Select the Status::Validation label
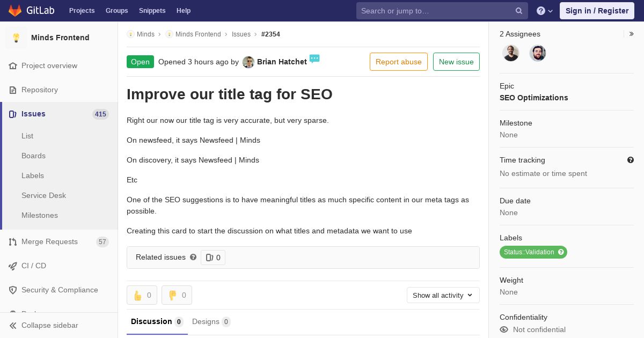The image size is (644, 338). [x=533, y=252]
